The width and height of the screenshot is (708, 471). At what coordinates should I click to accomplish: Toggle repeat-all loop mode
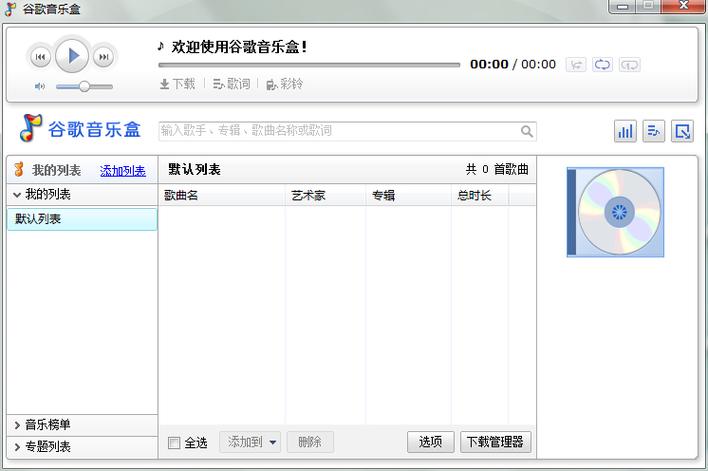pyautogui.click(x=602, y=65)
